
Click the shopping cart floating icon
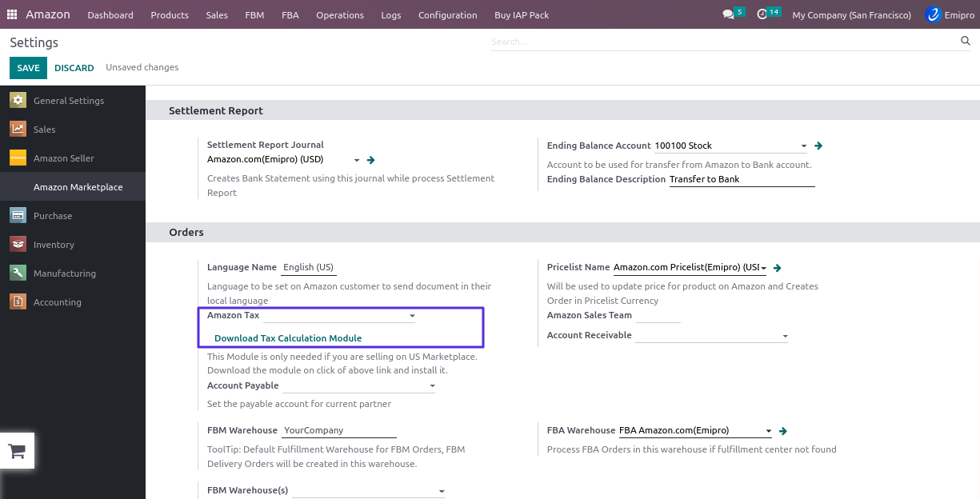[x=17, y=451]
